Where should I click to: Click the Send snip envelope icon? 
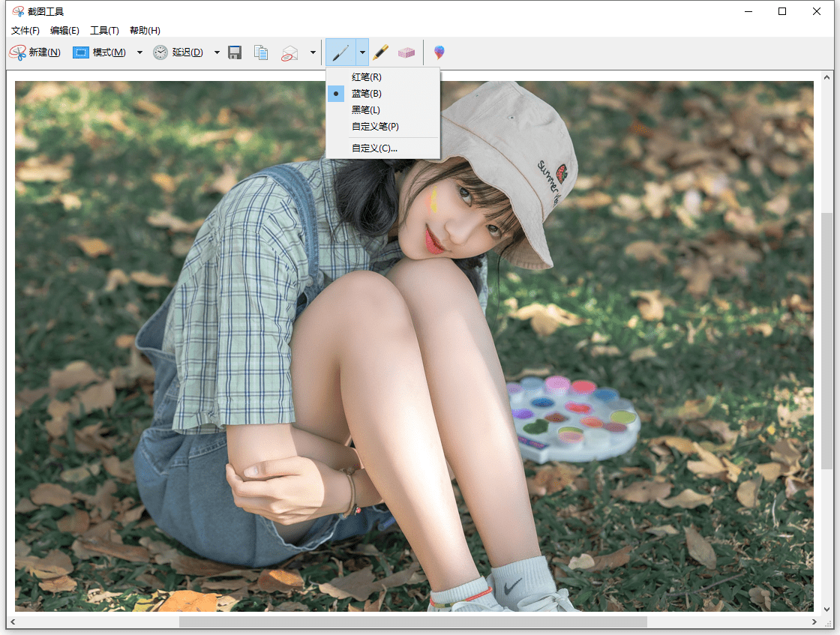(x=289, y=52)
